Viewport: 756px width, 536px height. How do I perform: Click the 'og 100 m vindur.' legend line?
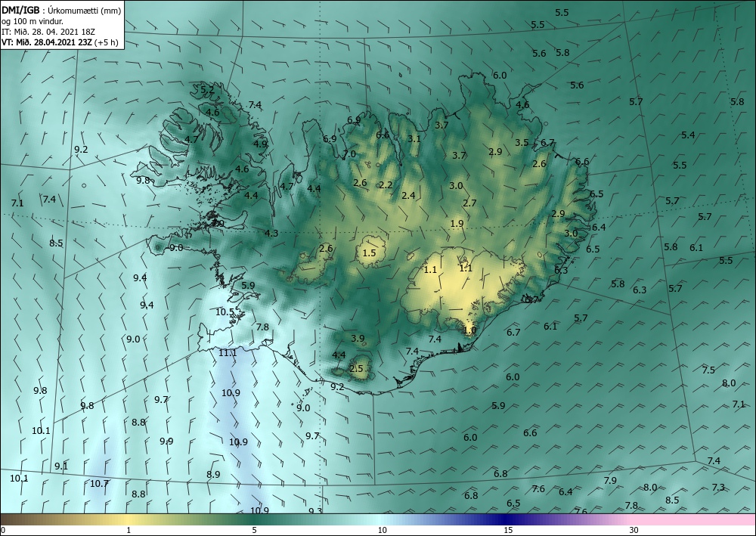pyautogui.click(x=33, y=21)
